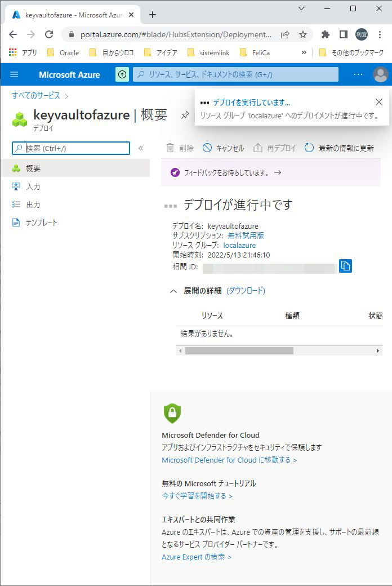Collapse the 展開の詳細 section
The width and height of the screenshot is (392, 586).
point(173,291)
